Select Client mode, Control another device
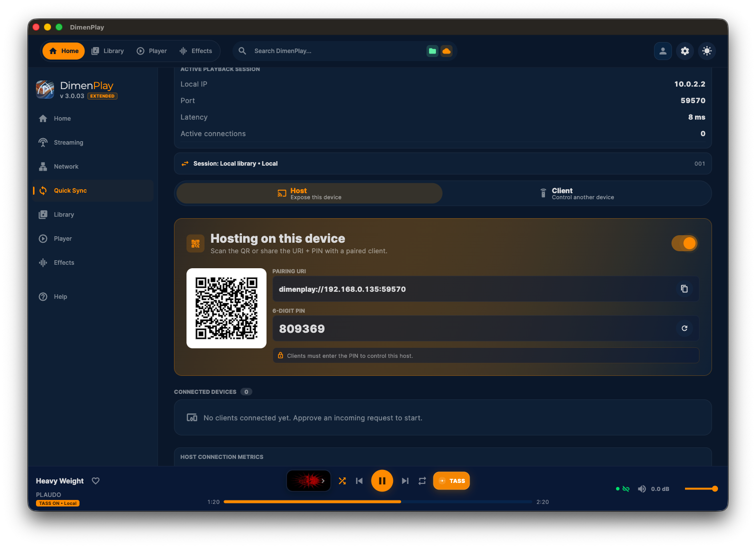756x548 pixels. click(x=576, y=194)
